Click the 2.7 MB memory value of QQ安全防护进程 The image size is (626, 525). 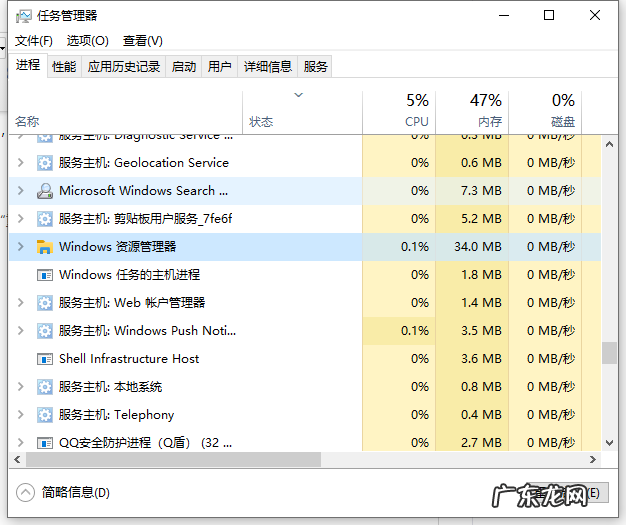coord(481,443)
